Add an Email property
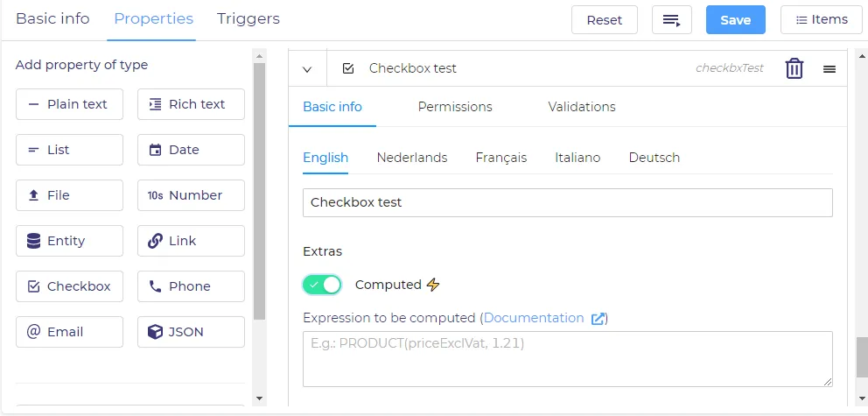This screenshot has height=416, width=868. coord(69,332)
